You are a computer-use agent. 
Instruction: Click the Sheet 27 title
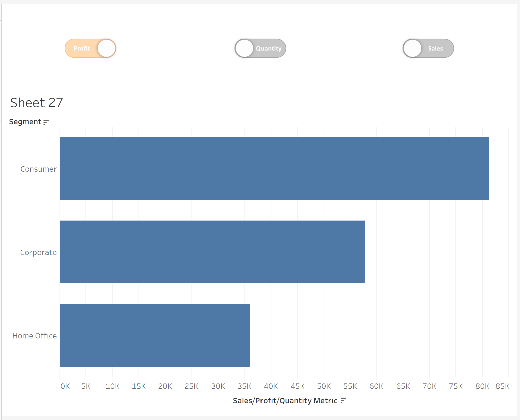(x=37, y=103)
